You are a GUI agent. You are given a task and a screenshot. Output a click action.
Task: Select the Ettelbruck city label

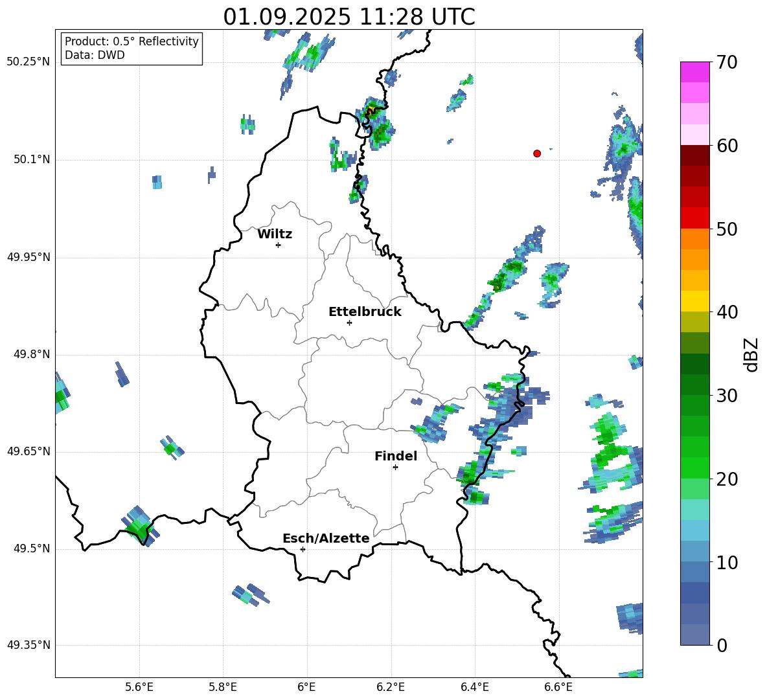point(365,312)
